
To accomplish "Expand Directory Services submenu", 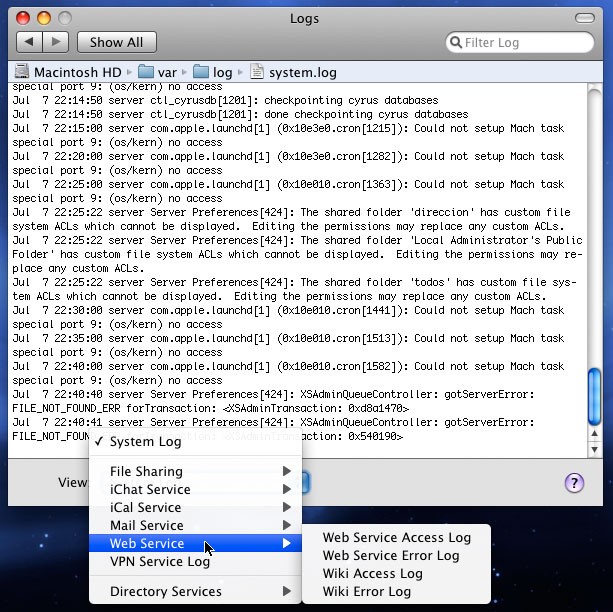I will point(195,591).
